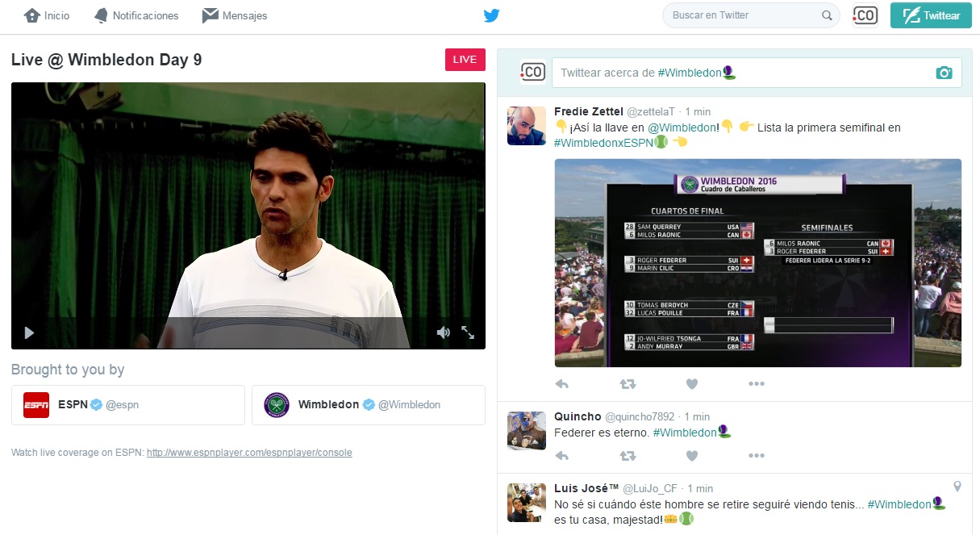
Task: Click the ESPN logo
Action: pyautogui.click(x=36, y=405)
